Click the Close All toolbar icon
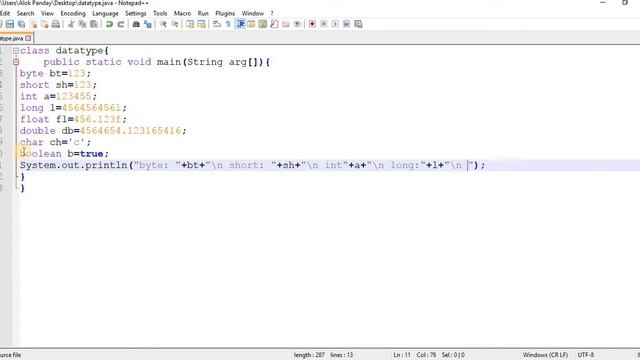The height and width of the screenshot is (360, 640). (44, 24)
